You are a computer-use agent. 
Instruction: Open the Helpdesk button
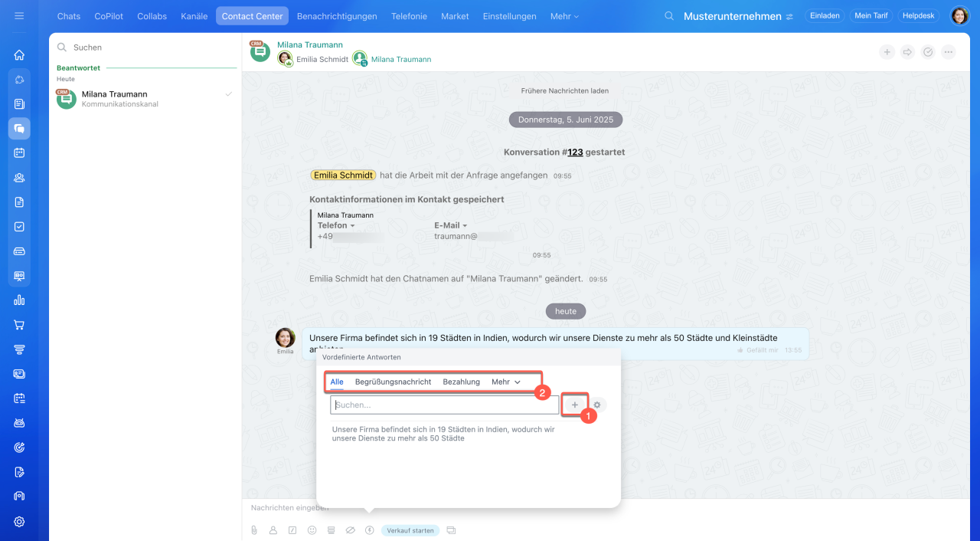click(x=919, y=16)
